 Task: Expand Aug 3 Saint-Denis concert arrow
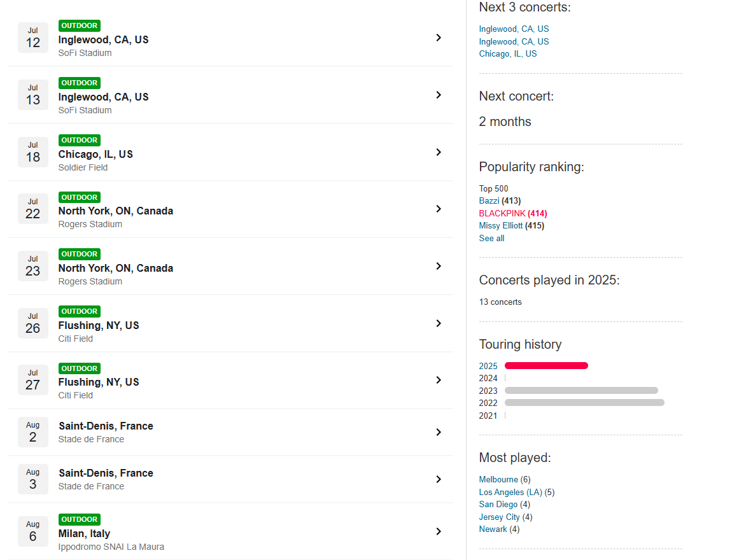(439, 479)
